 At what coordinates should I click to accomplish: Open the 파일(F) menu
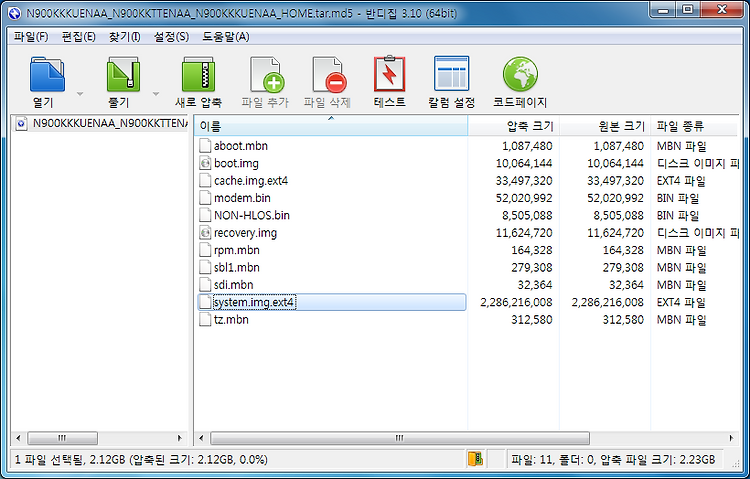(31, 37)
